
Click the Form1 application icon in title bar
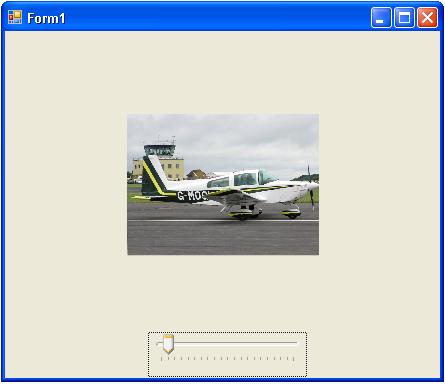click(15, 17)
